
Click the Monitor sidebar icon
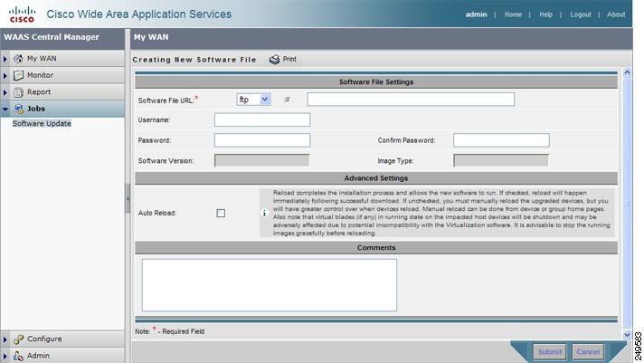pos(18,75)
